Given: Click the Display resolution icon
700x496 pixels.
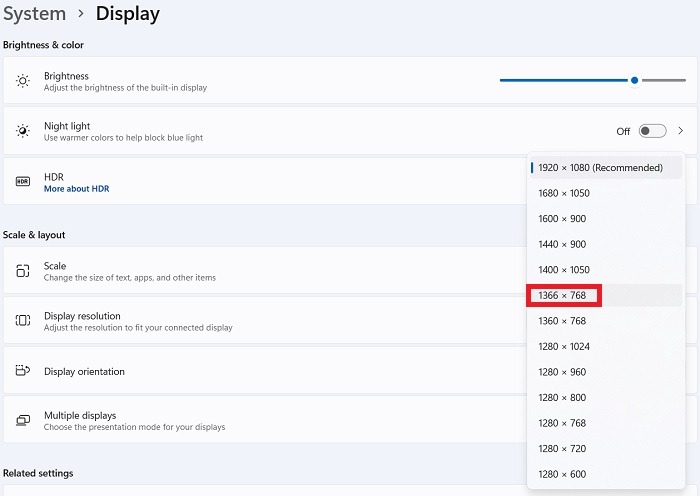Looking at the screenshot, I should [x=22, y=321].
